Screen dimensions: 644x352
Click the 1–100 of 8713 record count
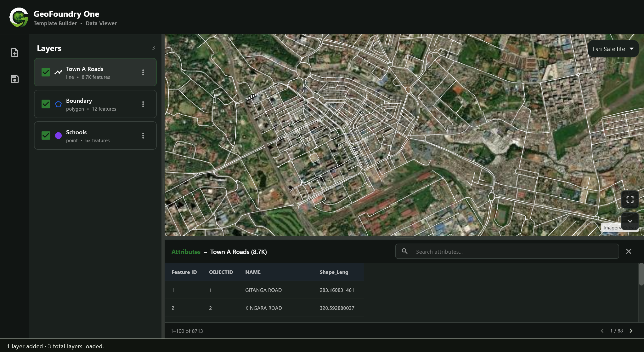pos(187,331)
